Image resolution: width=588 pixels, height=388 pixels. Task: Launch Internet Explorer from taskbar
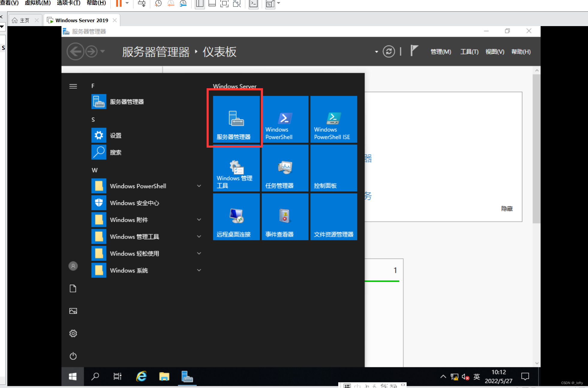pyautogui.click(x=141, y=376)
